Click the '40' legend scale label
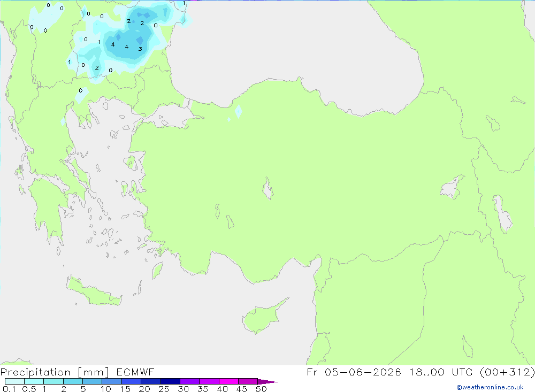This screenshot has width=535, height=392. pos(222,389)
